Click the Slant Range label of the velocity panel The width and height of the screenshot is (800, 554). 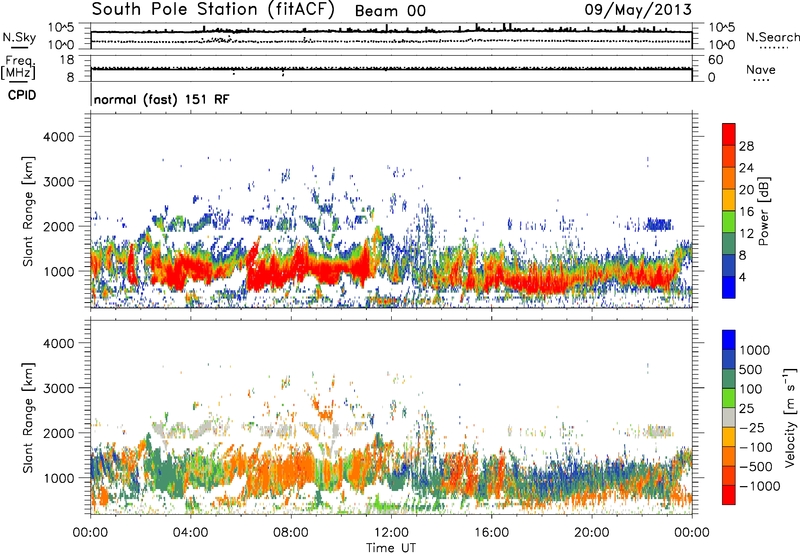[28, 418]
